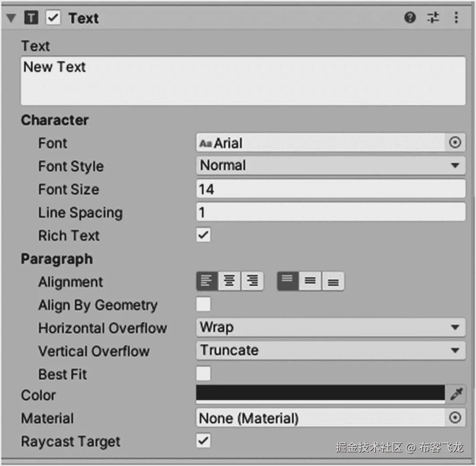Collapse the Text component foldout arrow
This screenshot has height=466, width=476.
click(x=11, y=18)
